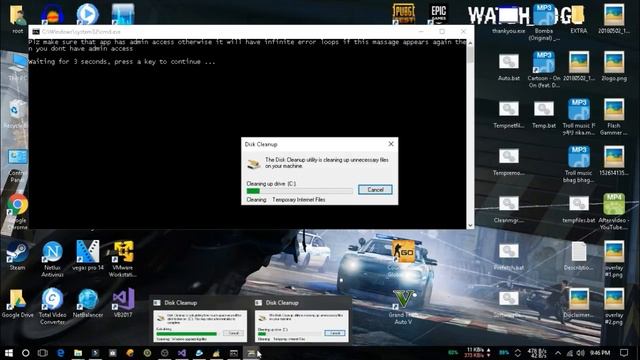This screenshot has height=360, width=640.
Task: Switch to the command prompt taskbar icon
Action: tap(233, 353)
